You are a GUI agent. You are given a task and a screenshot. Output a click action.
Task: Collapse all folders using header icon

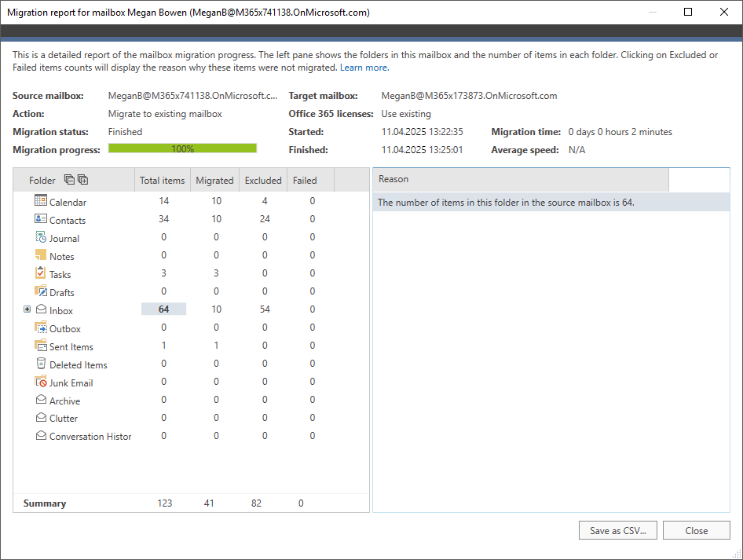(x=69, y=180)
